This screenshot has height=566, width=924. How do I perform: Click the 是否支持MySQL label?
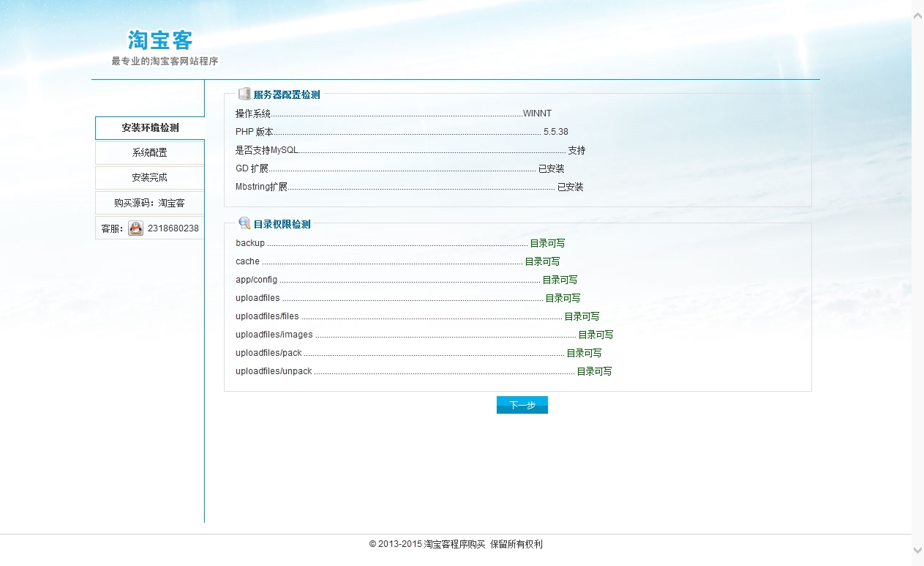click(x=267, y=150)
